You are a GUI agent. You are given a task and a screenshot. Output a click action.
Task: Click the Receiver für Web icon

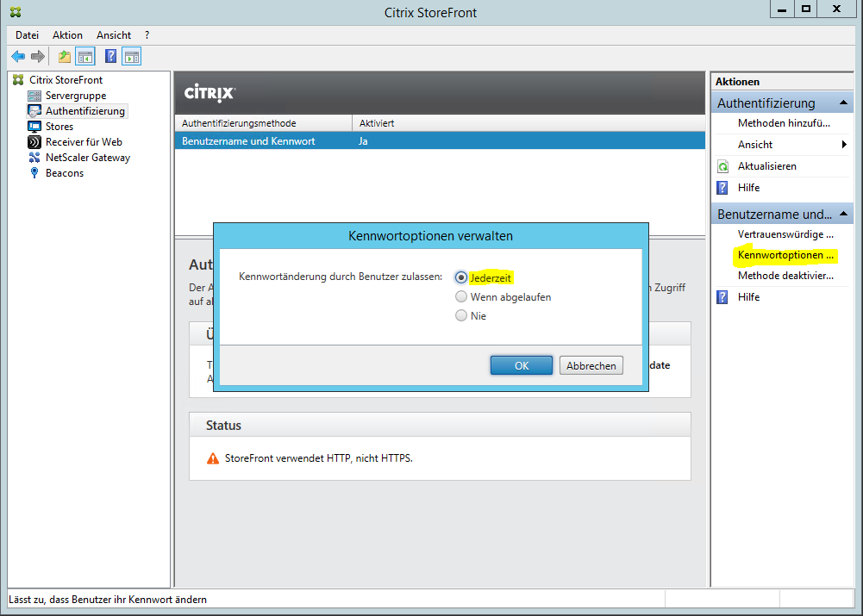[34, 142]
